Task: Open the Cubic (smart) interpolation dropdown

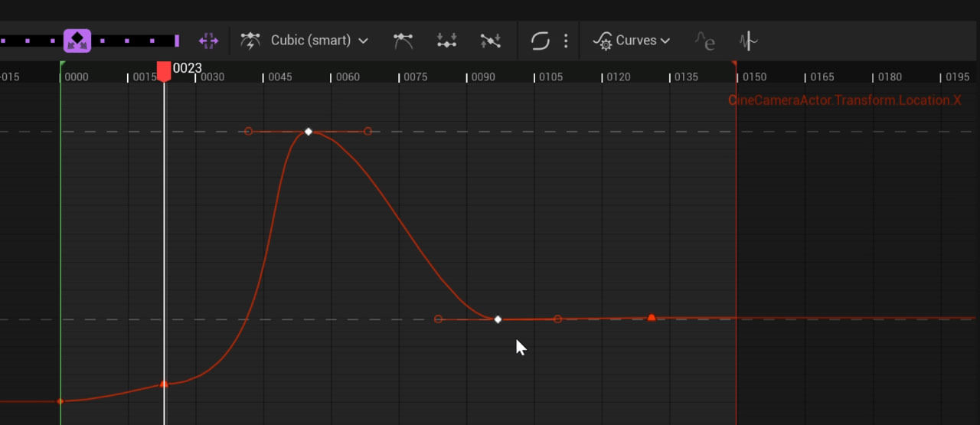Action: [x=319, y=41]
